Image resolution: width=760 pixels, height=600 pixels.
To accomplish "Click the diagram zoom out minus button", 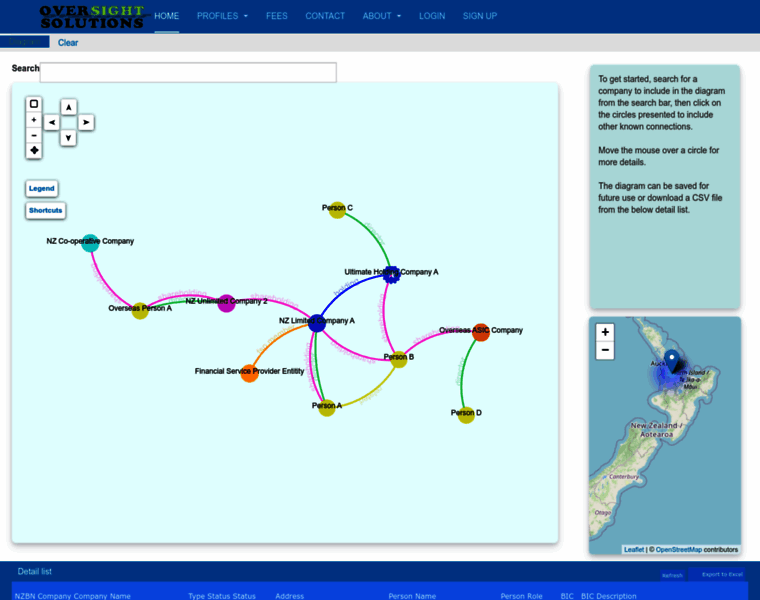I will point(34,135).
